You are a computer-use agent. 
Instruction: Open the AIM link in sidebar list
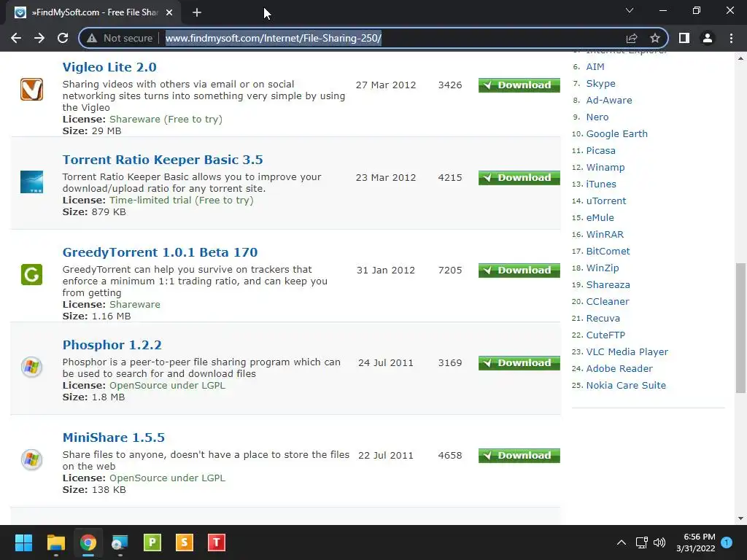pos(595,66)
